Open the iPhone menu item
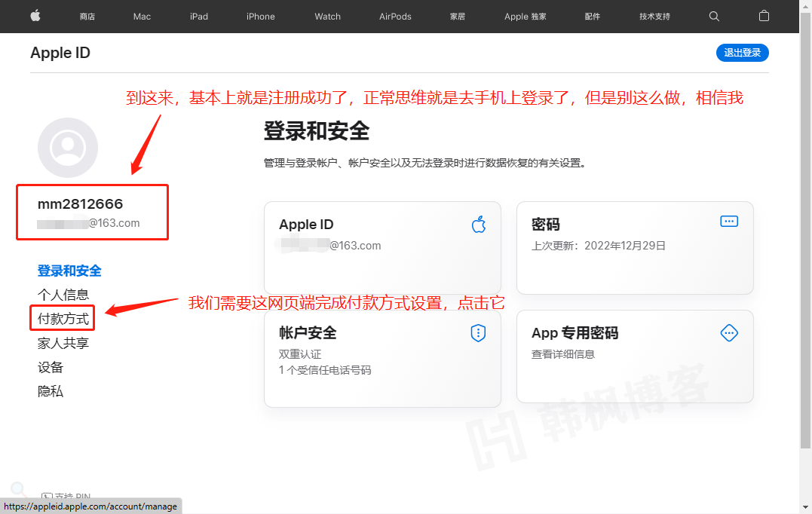812x514 pixels. [260, 16]
